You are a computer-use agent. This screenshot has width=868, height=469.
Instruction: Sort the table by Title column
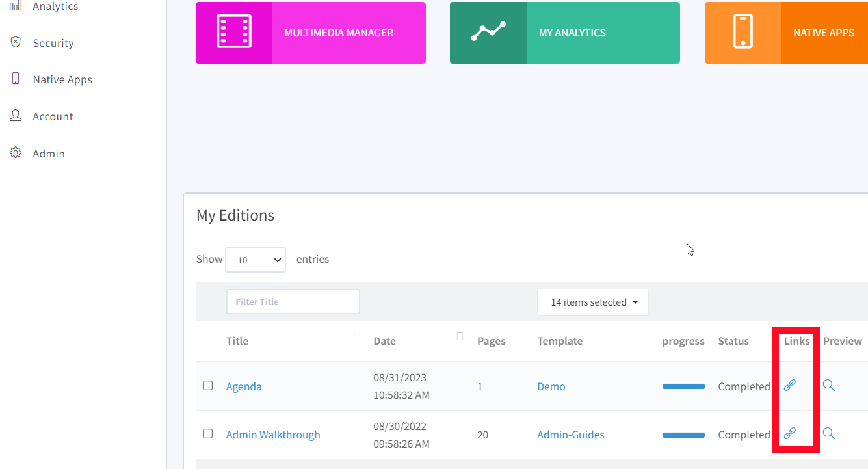coord(237,341)
